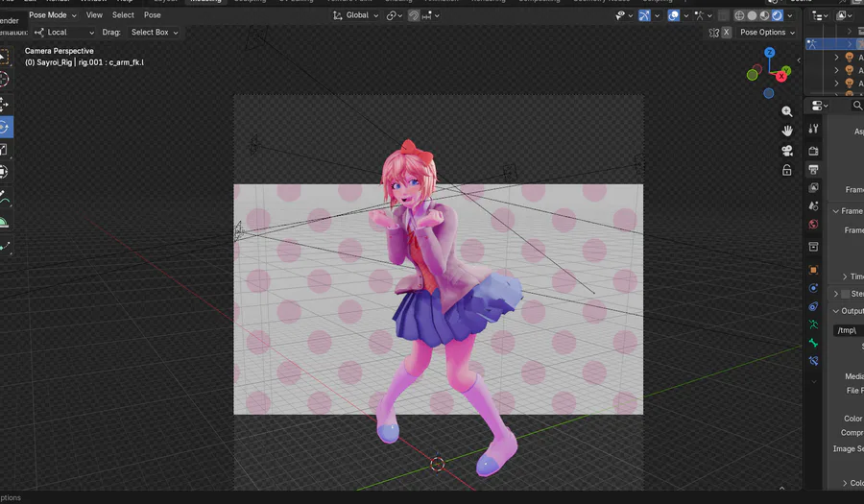Open the Drag Select Box dropdown
The image size is (864, 504).
155,33
